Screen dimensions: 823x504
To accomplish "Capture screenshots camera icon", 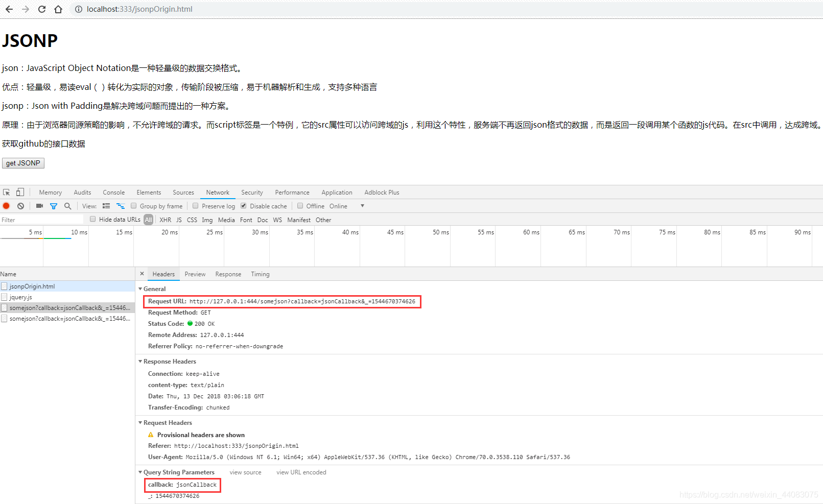I will coord(39,206).
